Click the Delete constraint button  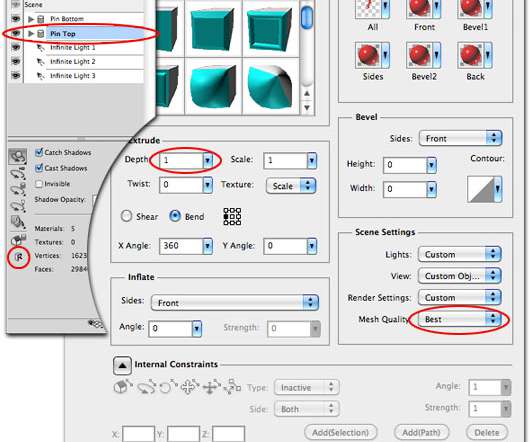(x=487, y=432)
